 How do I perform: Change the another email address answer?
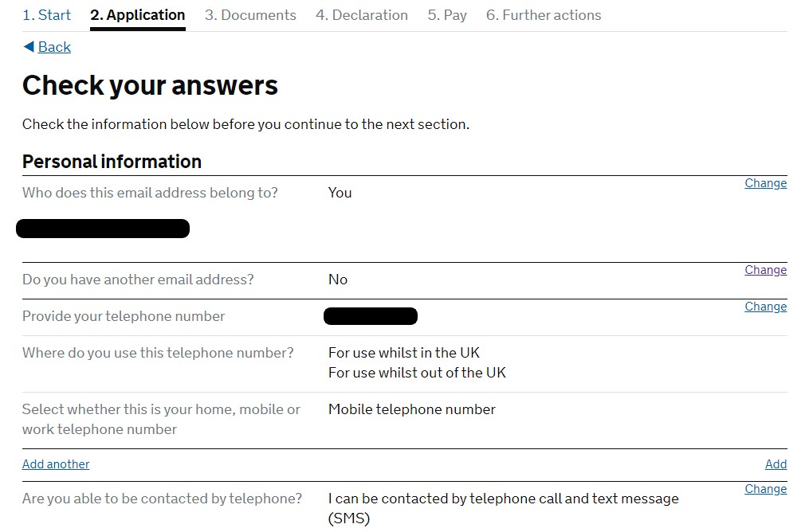click(765, 270)
